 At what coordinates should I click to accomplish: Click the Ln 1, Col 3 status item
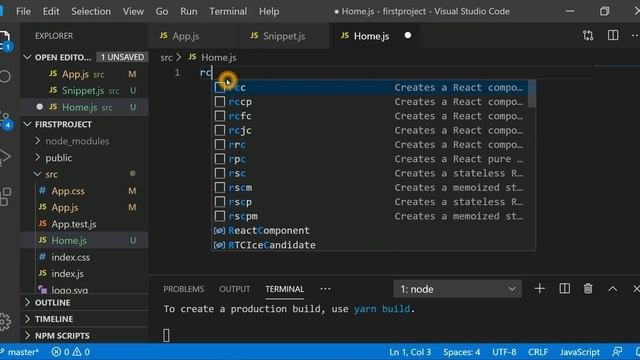(410, 352)
